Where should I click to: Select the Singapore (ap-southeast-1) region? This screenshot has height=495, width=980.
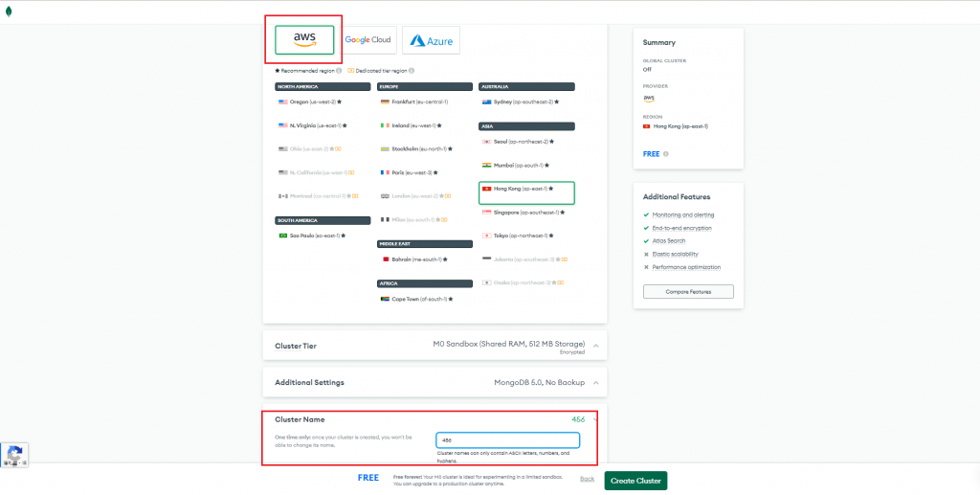[523, 213]
